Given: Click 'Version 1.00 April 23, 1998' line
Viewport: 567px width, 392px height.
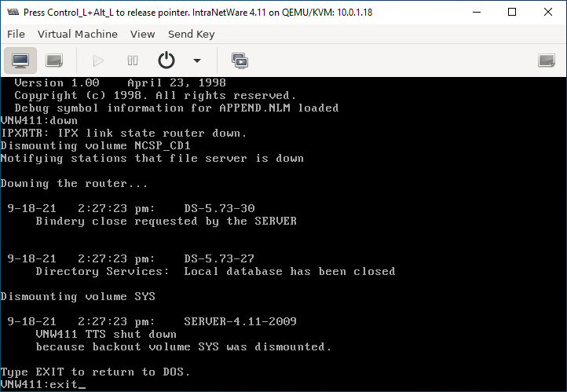Looking at the screenshot, I should click(x=120, y=82).
